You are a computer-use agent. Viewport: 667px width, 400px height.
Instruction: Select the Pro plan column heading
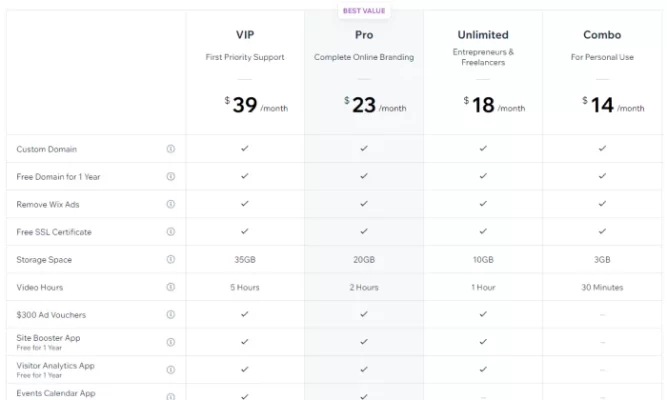coord(364,35)
